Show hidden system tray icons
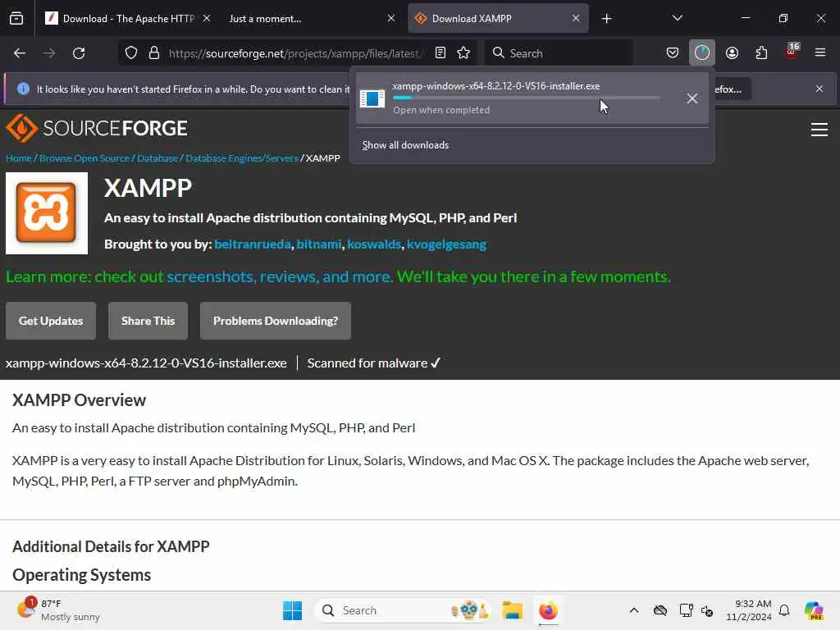Viewport: 840px width, 630px height. pos(634,610)
